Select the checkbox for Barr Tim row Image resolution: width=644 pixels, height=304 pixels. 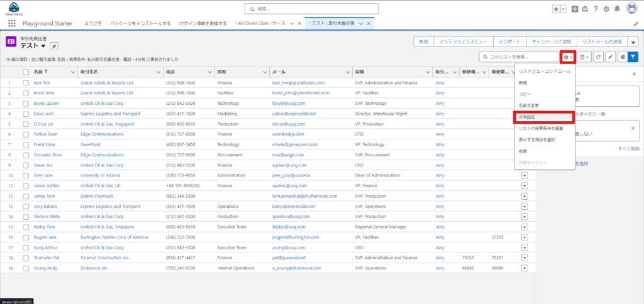tap(26, 83)
